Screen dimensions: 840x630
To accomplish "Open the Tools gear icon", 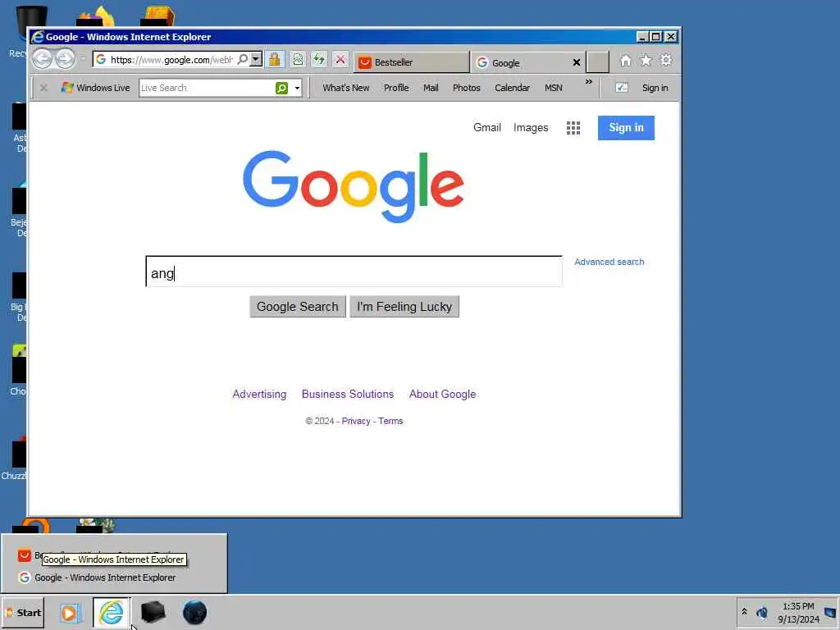I will 666,61.
